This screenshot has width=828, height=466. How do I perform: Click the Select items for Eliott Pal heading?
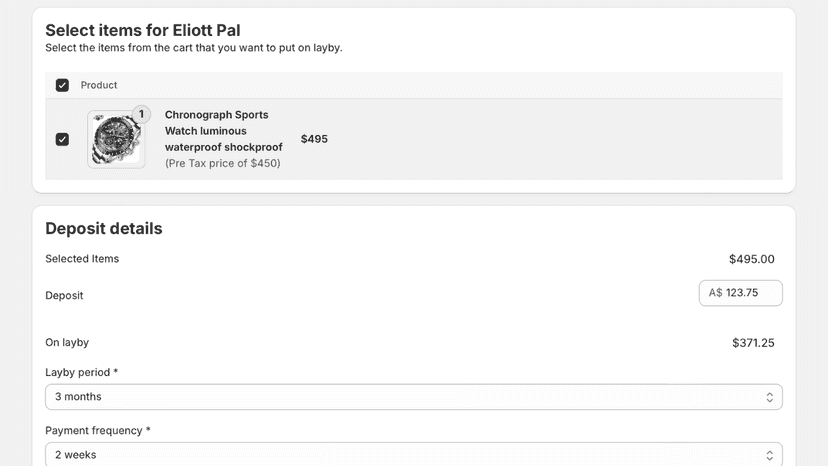[x=143, y=30]
